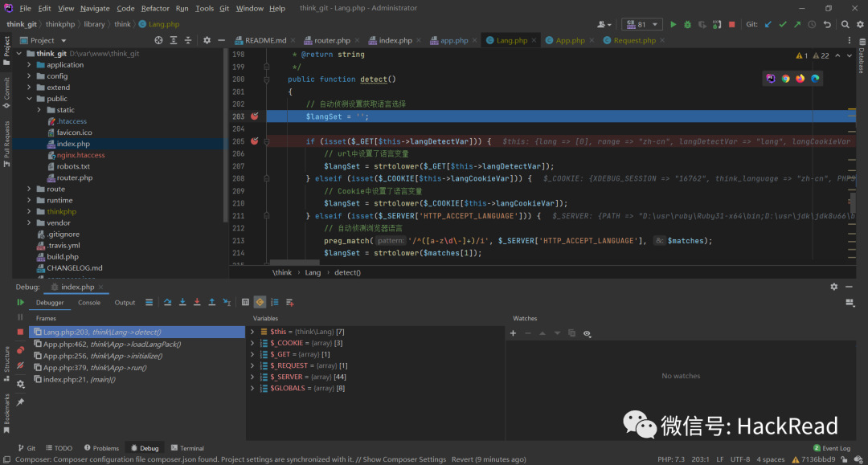This screenshot has width=868, height=465.
Task: Click Force Step Into red arrow icon
Action: pos(197,303)
